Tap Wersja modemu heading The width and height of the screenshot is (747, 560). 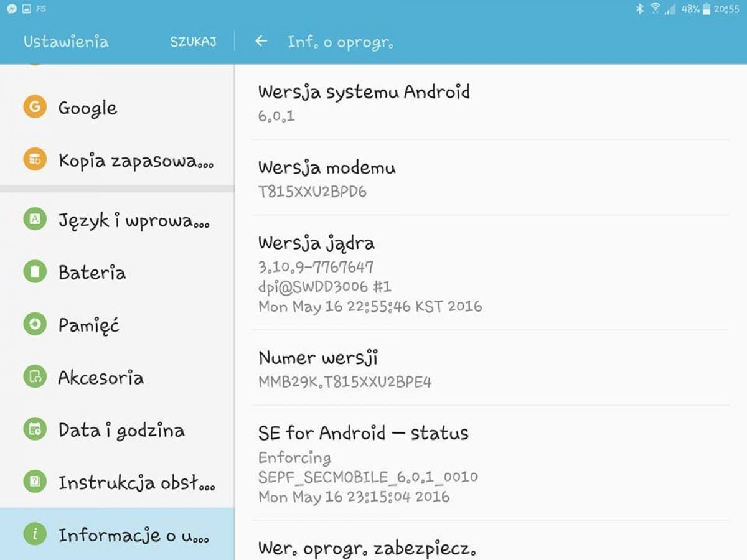327,168
